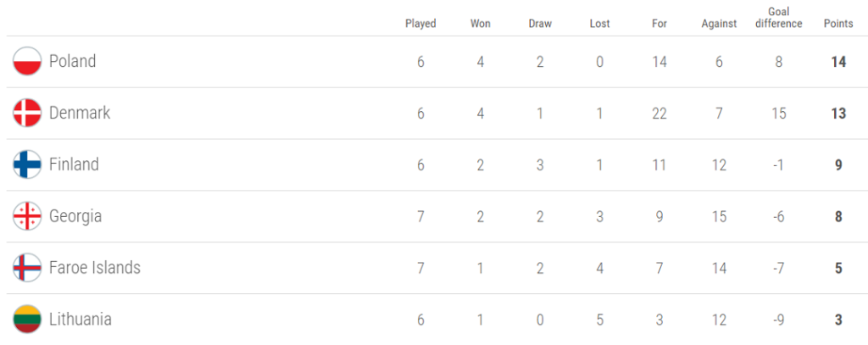This screenshot has width=868, height=345.
Task: Open the Lithuania team link
Action: 81,320
